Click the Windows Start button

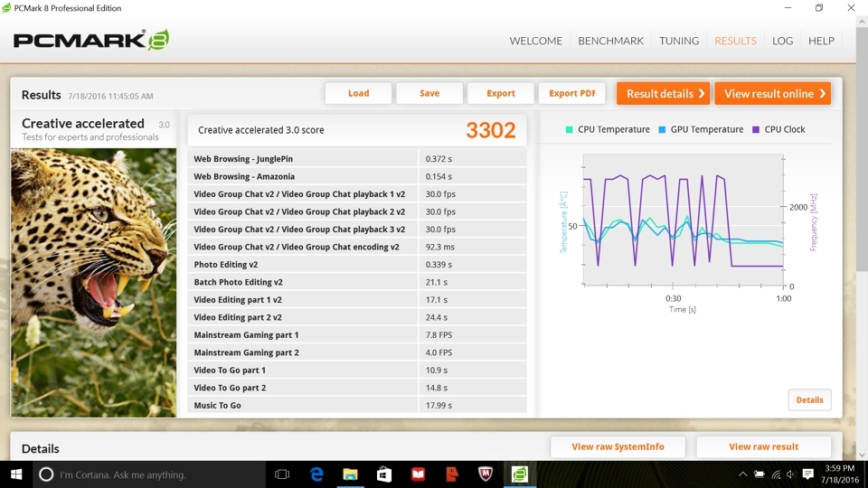click(16, 474)
